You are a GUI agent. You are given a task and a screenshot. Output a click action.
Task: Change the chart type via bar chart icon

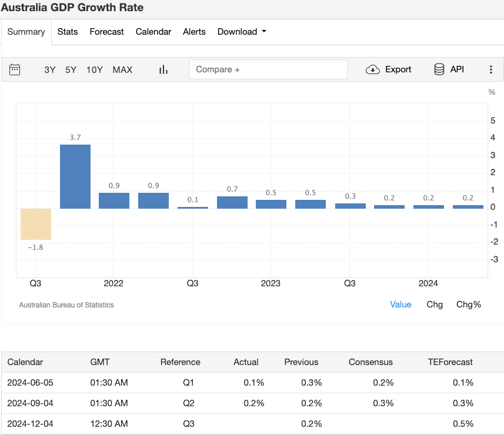pyautogui.click(x=163, y=69)
